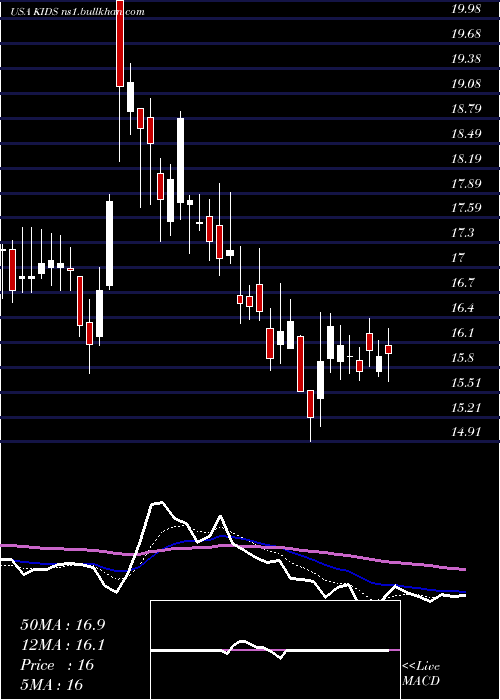The width and height of the screenshot is (500, 700).
Task: Click the 15.8 price axis label
Action: click(462, 358)
